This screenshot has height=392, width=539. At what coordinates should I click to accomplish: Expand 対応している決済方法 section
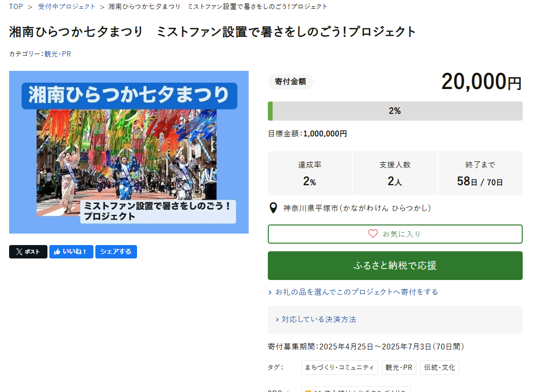319,319
